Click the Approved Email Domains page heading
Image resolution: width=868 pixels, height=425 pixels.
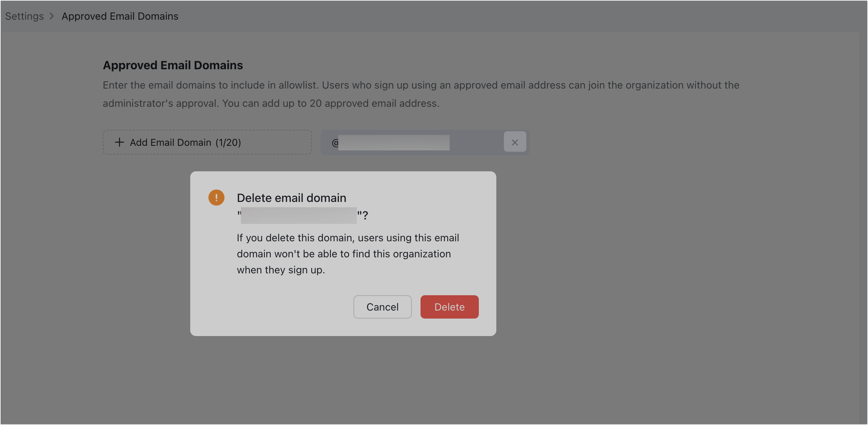pyautogui.click(x=173, y=65)
